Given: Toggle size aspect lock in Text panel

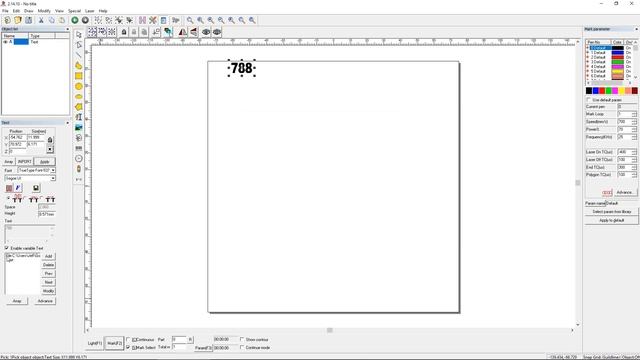Looking at the screenshot, I should tap(50, 140).
